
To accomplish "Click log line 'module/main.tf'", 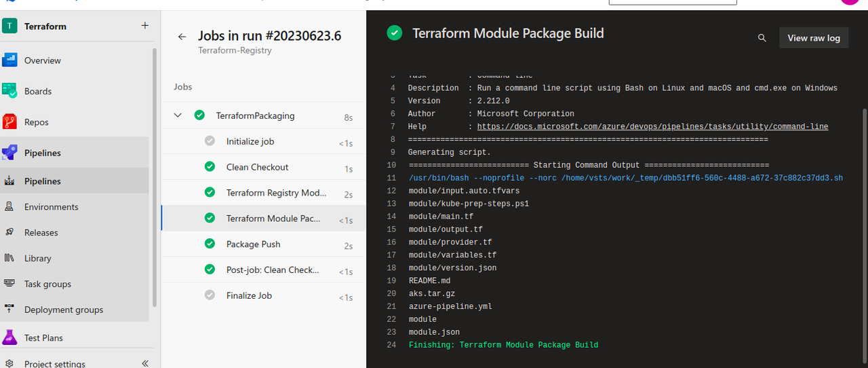I will (441, 217).
